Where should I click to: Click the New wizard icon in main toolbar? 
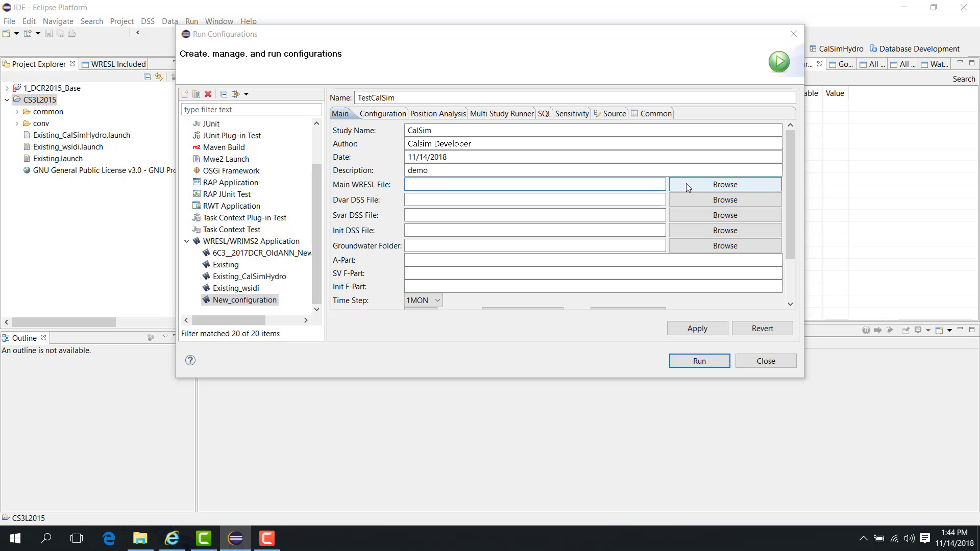6,33
